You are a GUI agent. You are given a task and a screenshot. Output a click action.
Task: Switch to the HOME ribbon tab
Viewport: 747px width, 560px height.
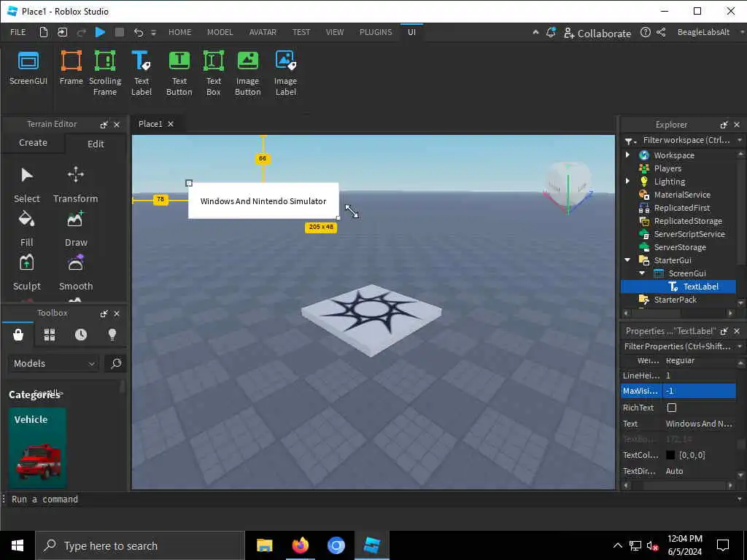tap(179, 32)
